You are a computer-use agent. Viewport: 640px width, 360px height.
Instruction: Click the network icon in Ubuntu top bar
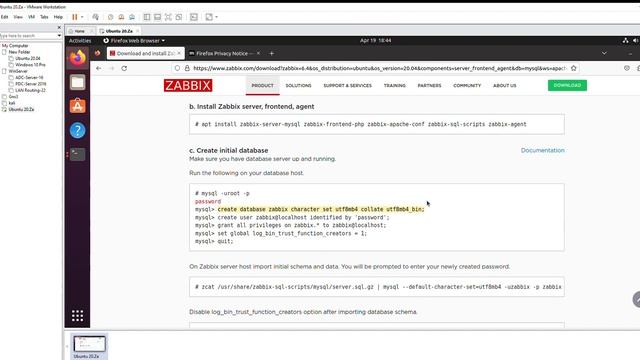625,40
